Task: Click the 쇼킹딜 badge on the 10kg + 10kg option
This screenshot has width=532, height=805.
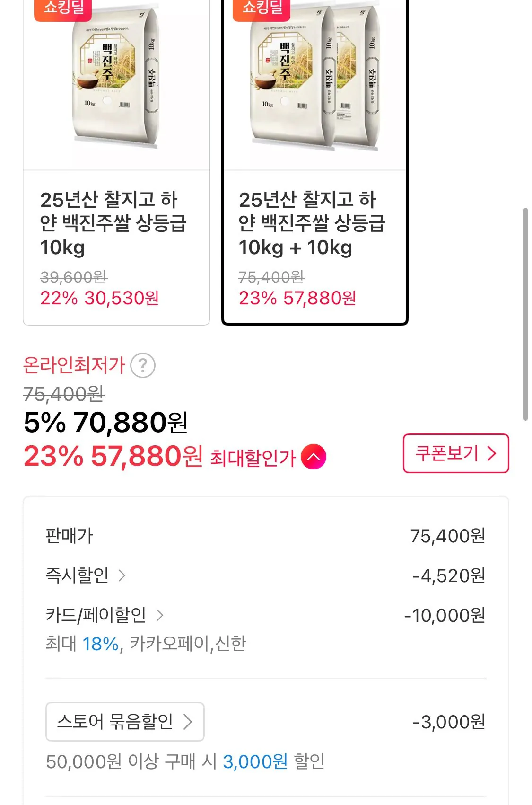Action: click(x=262, y=9)
